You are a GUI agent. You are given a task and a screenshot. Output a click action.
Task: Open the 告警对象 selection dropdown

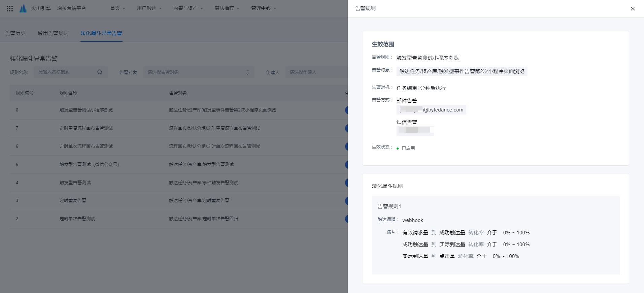198,72
